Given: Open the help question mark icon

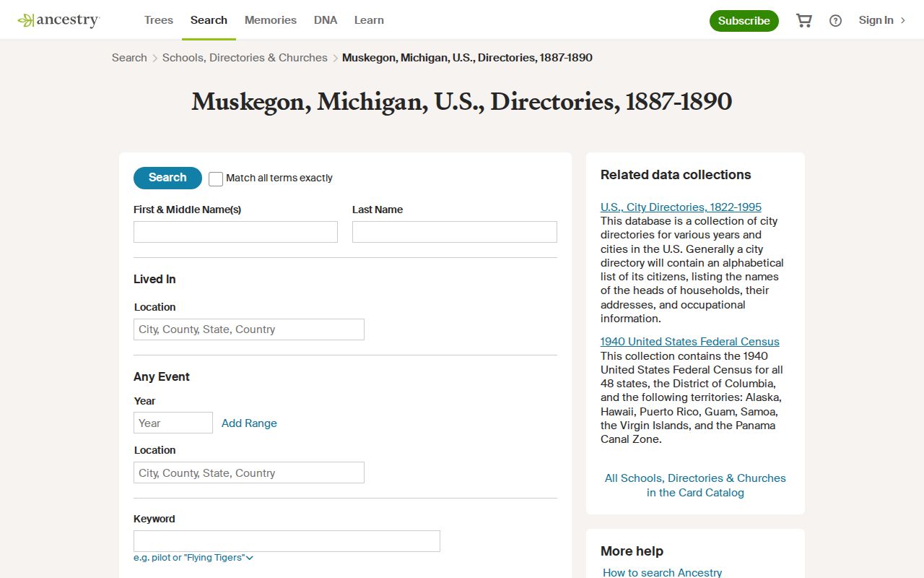Looking at the screenshot, I should coord(835,20).
